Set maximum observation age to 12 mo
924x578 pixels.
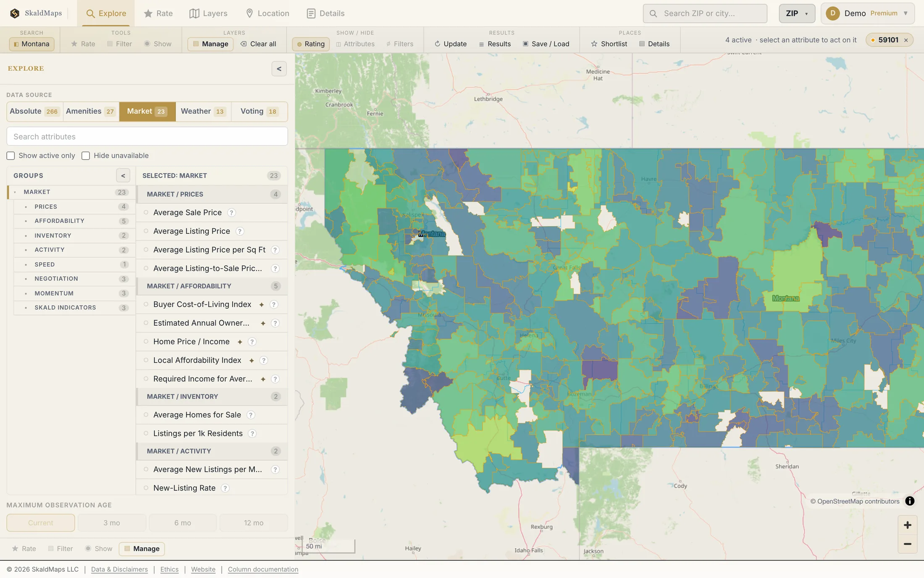click(254, 523)
